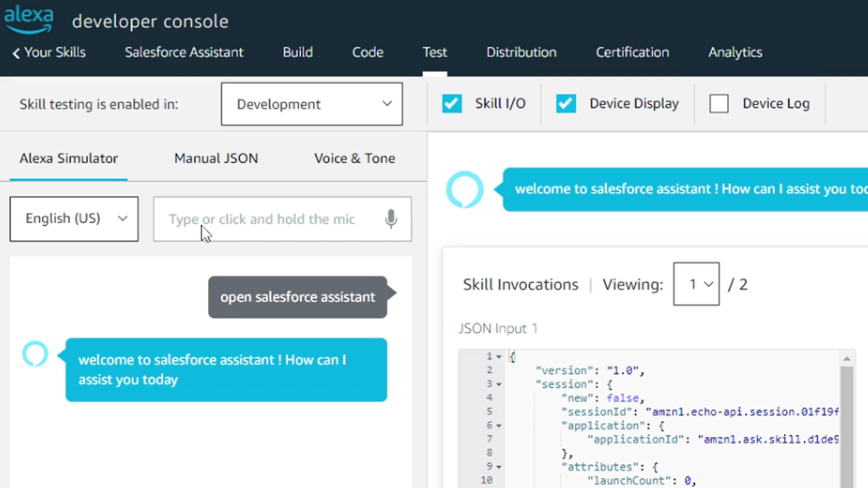The height and width of the screenshot is (488, 868).
Task: Toggle the Skill I/O checkbox
Action: click(452, 104)
